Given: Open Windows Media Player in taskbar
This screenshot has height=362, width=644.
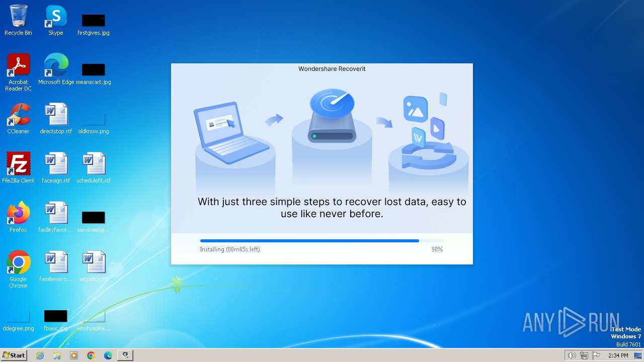Looking at the screenshot, I should pyautogui.click(x=74, y=355).
